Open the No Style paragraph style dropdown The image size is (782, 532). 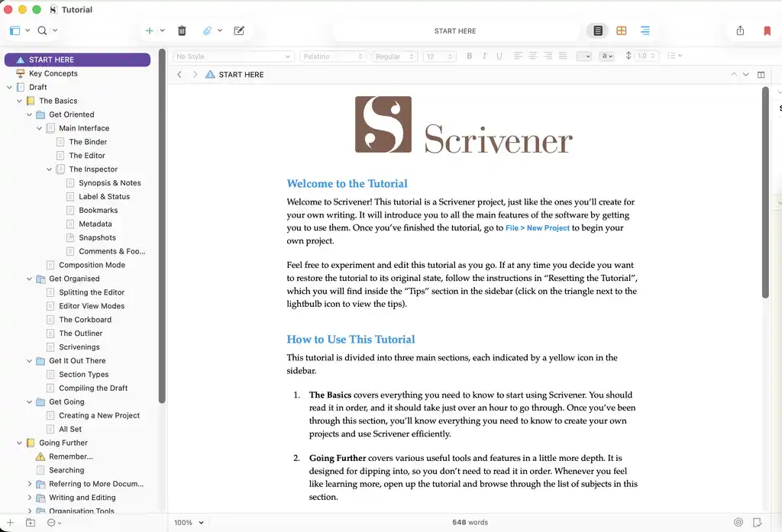pyautogui.click(x=233, y=56)
